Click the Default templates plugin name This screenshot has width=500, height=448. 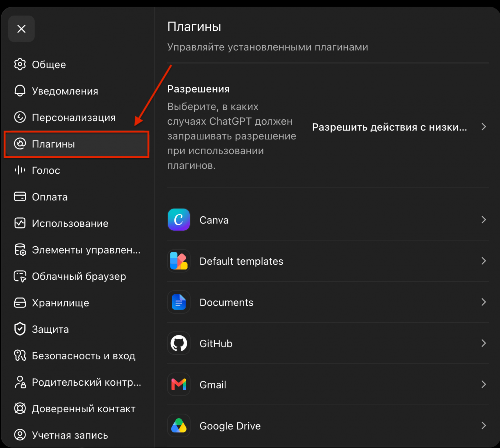pos(241,261)
